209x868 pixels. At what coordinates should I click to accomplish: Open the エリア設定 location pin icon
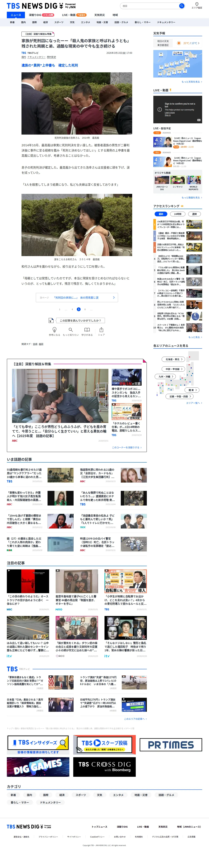tap(197, 4)
